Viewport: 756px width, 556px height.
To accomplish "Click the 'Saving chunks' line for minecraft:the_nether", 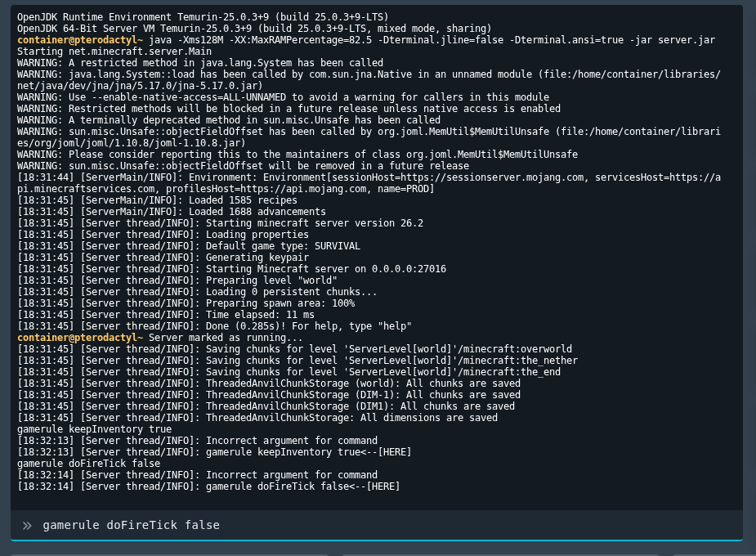I will tap(297, 361).
